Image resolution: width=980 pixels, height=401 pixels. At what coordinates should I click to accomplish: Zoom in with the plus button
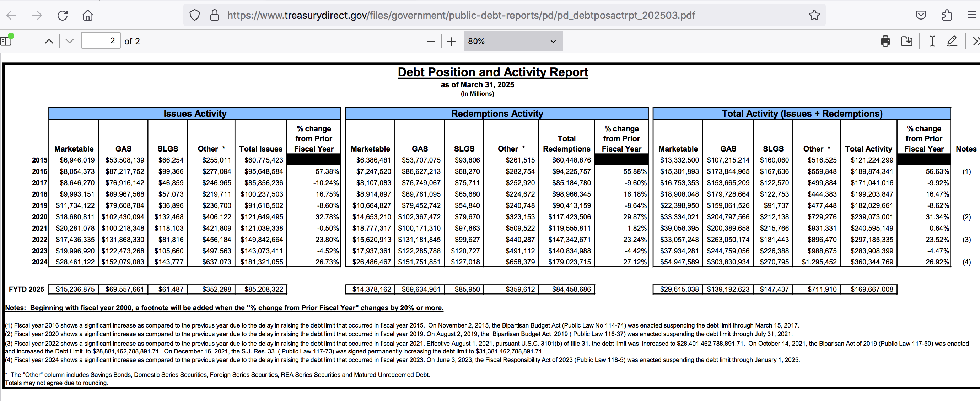click(451, 41)
